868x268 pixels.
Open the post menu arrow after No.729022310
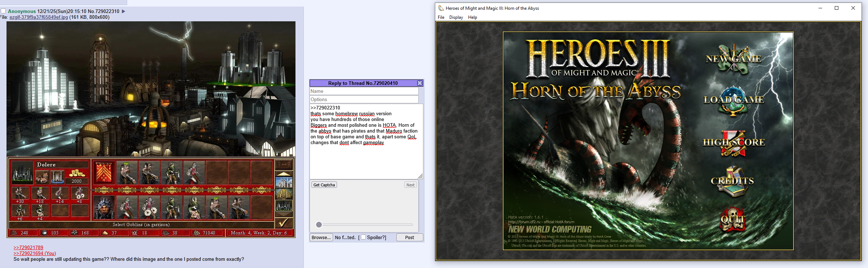pos(123,11)
